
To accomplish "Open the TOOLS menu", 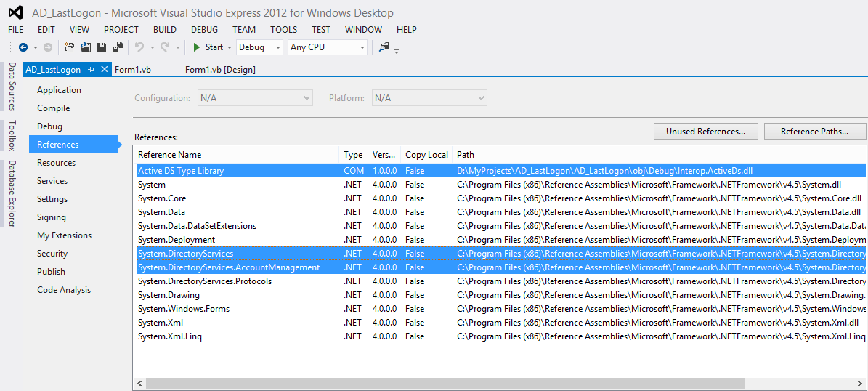I will 284,30.
